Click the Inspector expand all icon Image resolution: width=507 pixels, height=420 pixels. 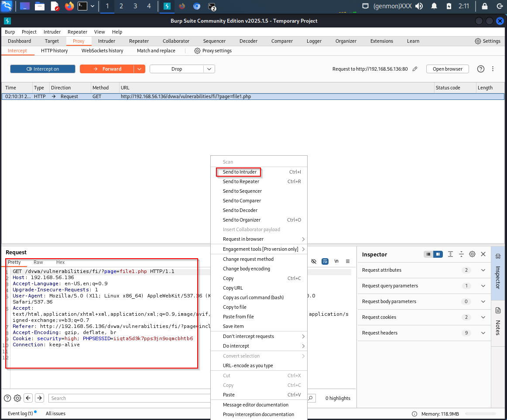click(450, 254)
